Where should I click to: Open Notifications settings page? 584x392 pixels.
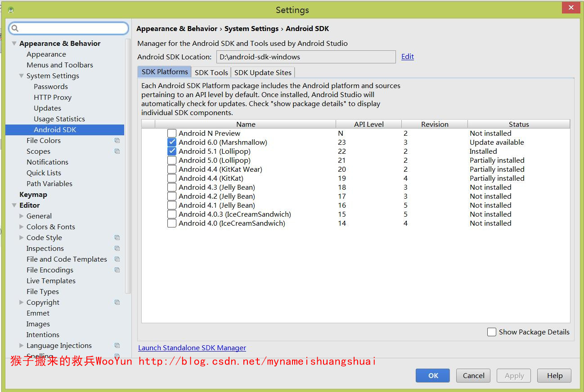pyautogui.click(x=47, y=162)
